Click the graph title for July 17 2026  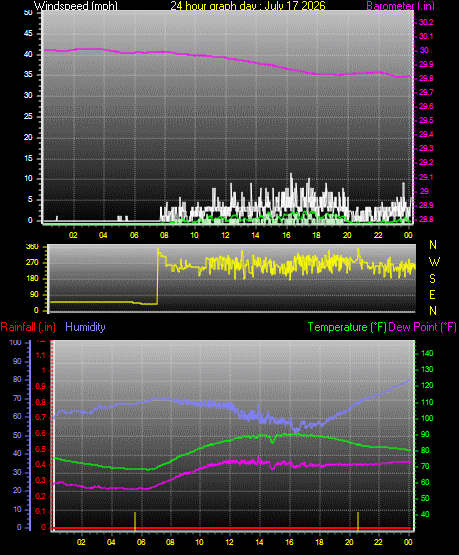[248, 6]
